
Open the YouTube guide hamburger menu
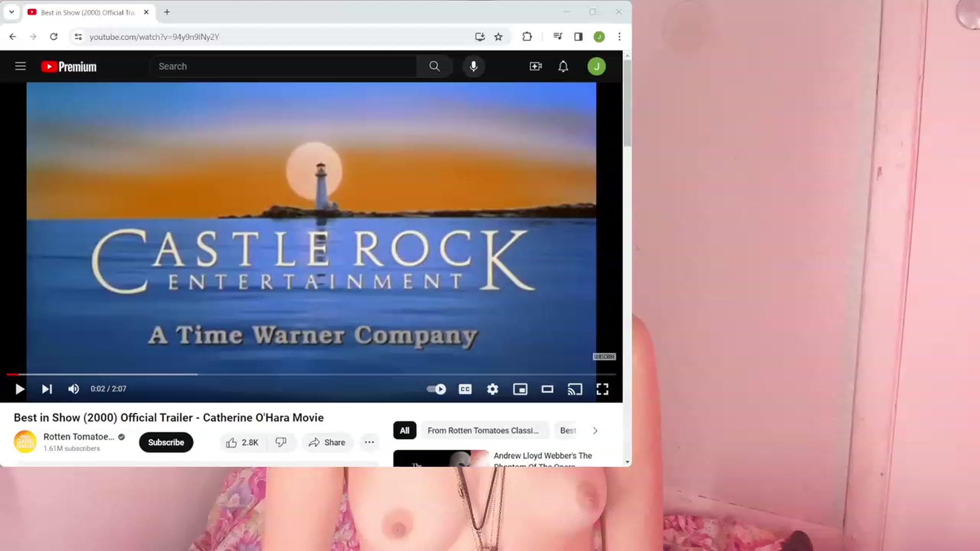pyautogui.click(x=20, y=66)
